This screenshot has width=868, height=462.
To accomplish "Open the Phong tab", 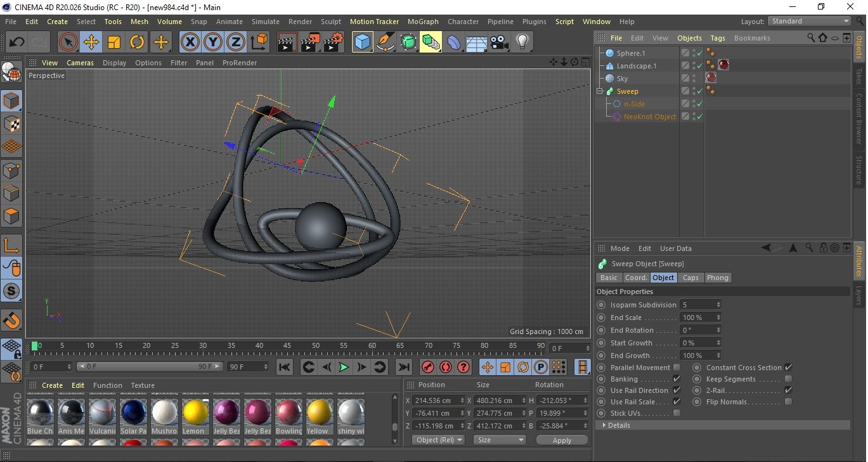I will click(x=717, y=278).
